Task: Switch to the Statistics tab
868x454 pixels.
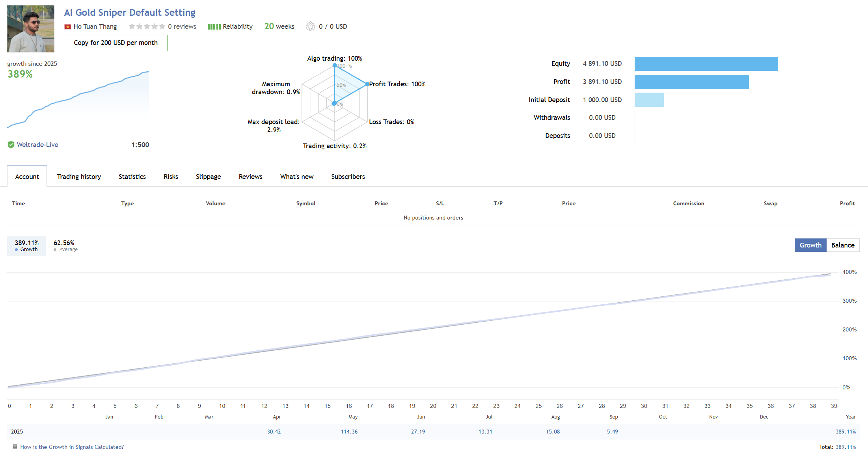Action: tap(132, 177)
